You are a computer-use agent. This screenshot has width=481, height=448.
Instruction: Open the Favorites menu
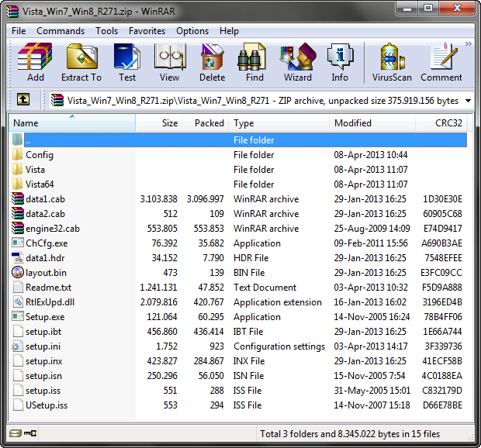[x=147, y=31]
